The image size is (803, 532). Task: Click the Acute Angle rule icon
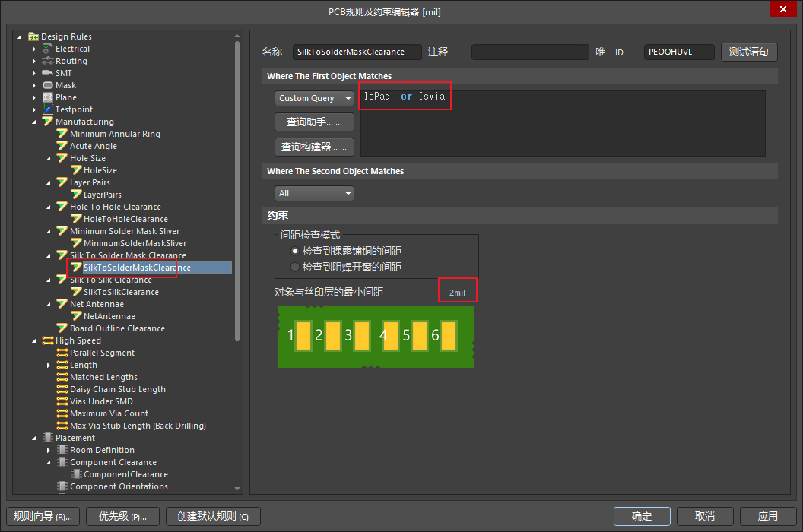tap(62, 146)
